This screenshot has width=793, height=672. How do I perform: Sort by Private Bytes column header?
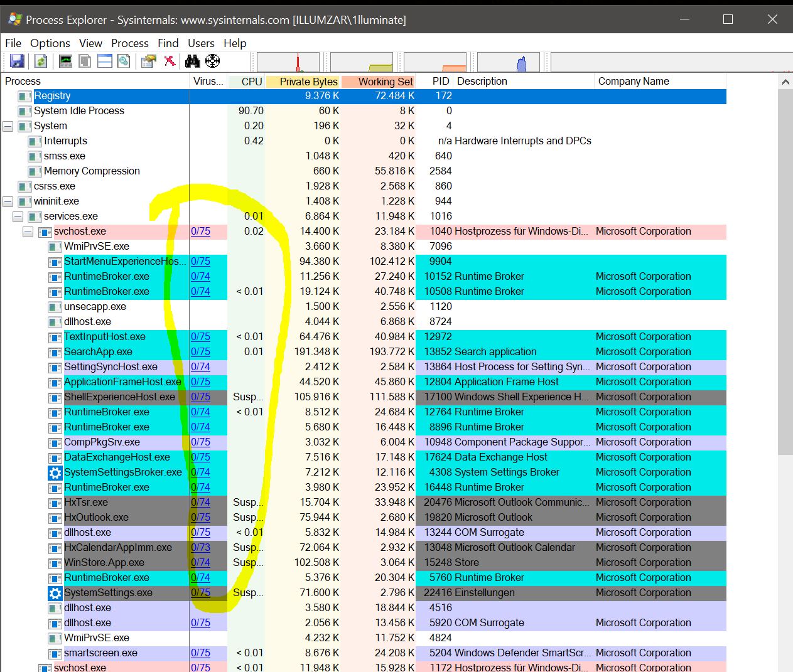303,81
